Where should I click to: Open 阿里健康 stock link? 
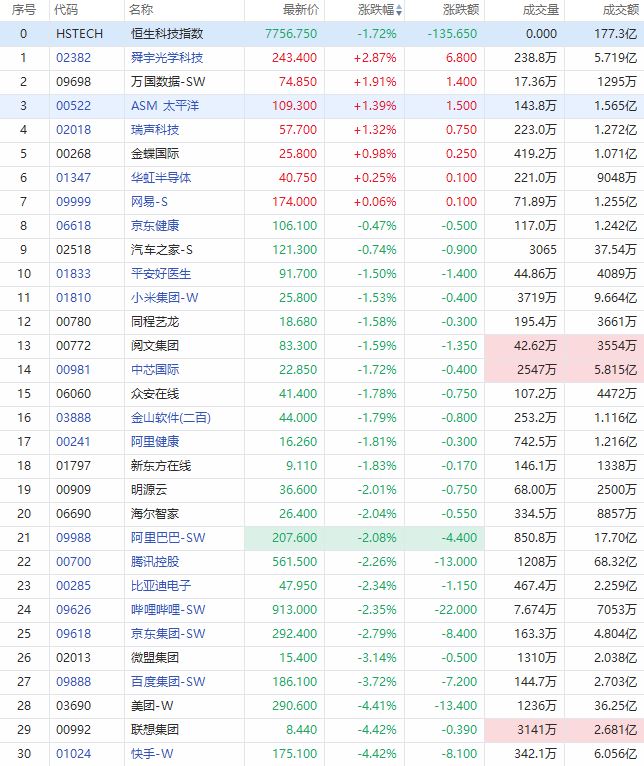155,442
